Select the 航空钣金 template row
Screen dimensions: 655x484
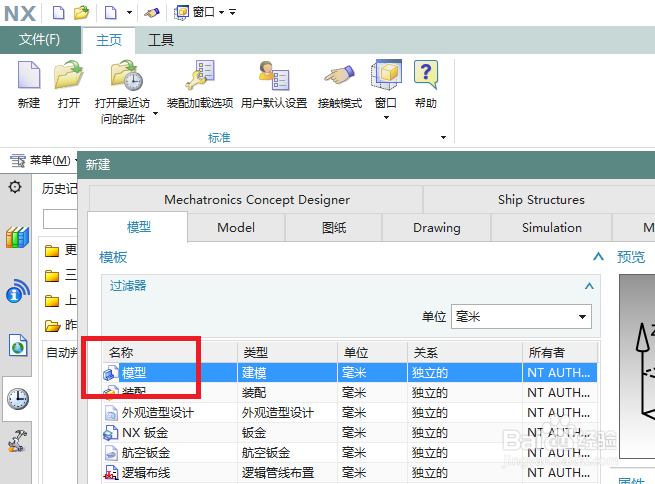coord(350,453)
